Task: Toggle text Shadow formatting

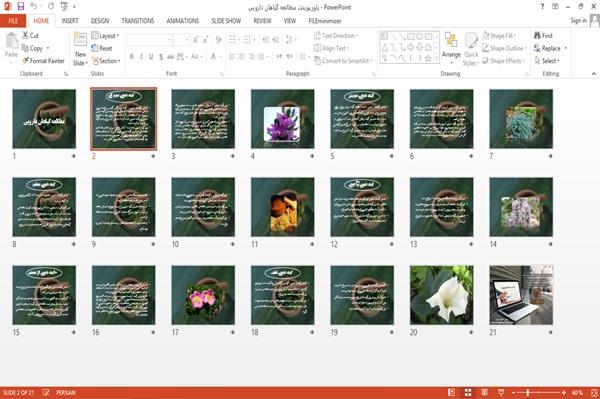Action: (161, 57)
